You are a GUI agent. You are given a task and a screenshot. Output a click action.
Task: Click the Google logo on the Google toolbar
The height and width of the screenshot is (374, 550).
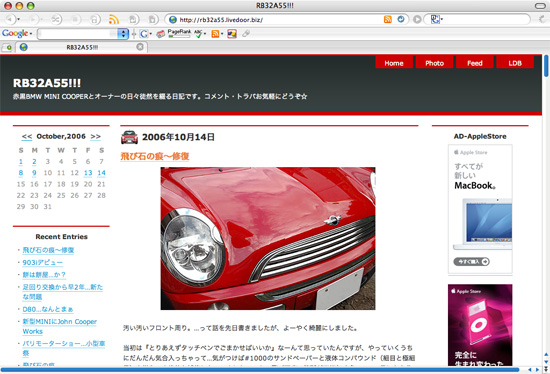pyautogui.click(x=15, y=33)
